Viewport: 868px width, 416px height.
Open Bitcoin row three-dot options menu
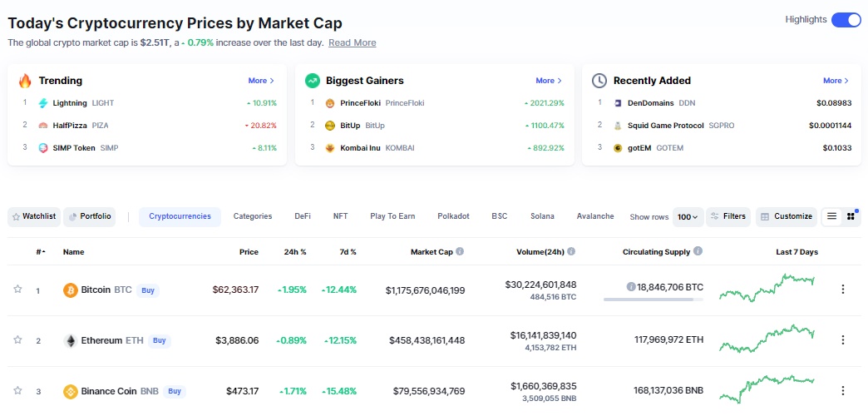pyautogui.click(x=843, y=290)
